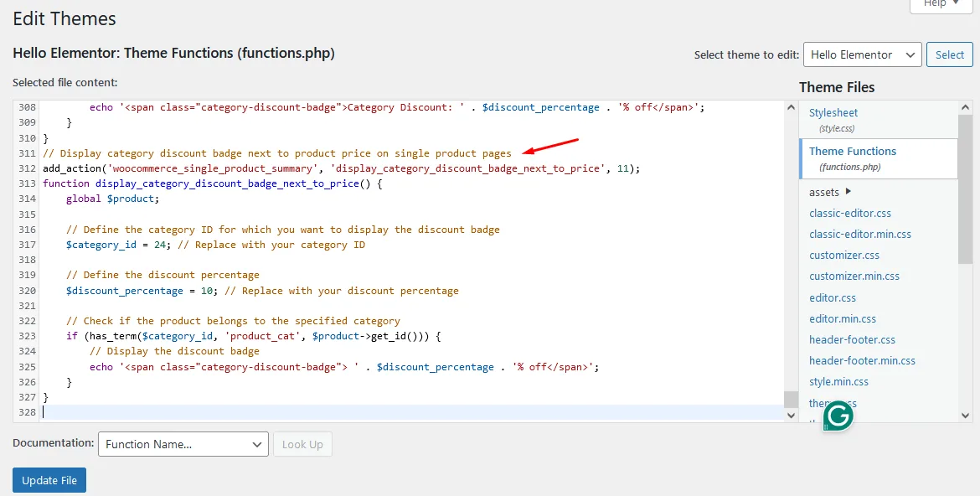The image size is (980, 496).
Task: Click the has_term condition on line 323
Action: coord(253,337)
